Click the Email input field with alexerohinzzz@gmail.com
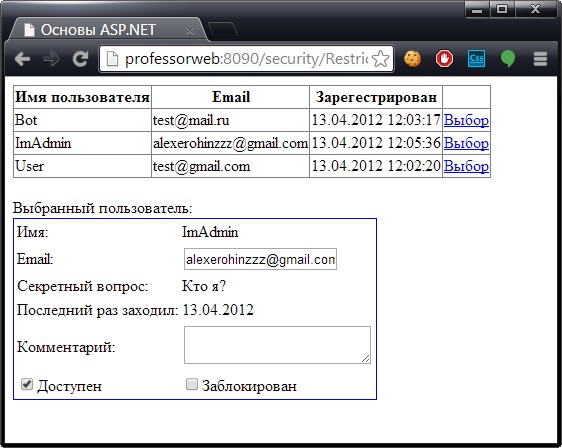 pyautogui.click(x=260, y=259)
